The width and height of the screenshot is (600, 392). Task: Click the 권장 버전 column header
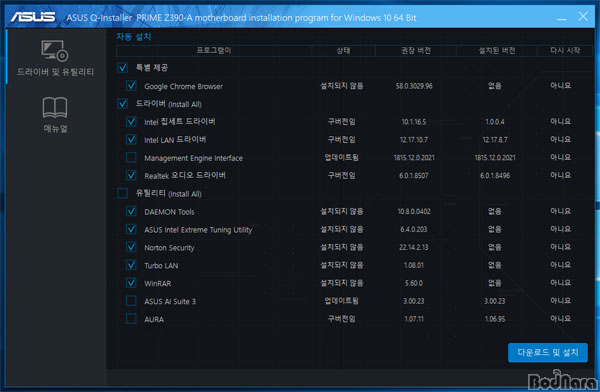pyautogui.click(x=416, y=51)
